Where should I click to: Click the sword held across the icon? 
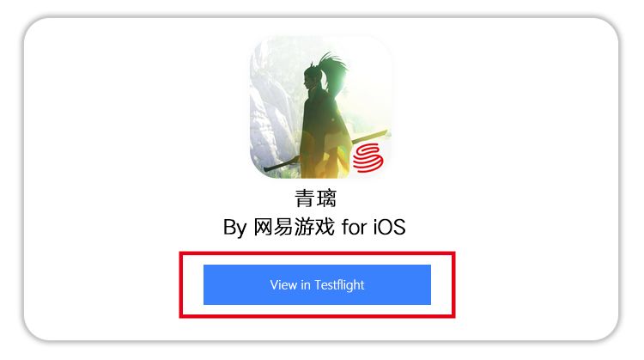click(325, 150)
